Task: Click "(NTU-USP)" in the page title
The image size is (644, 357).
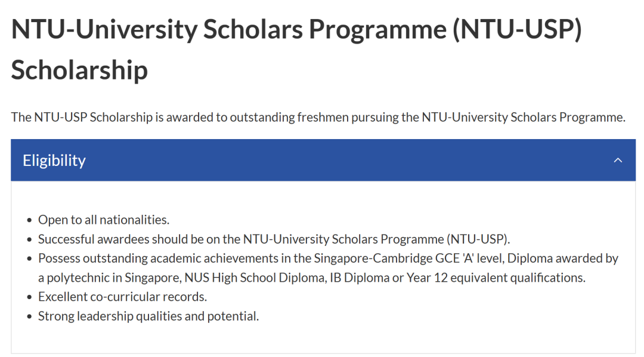Action: point(517,30)
